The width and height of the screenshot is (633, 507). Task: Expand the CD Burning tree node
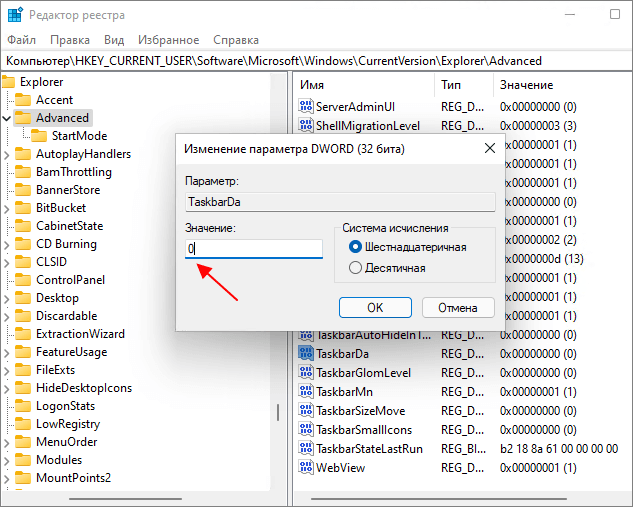coord(6,244)
